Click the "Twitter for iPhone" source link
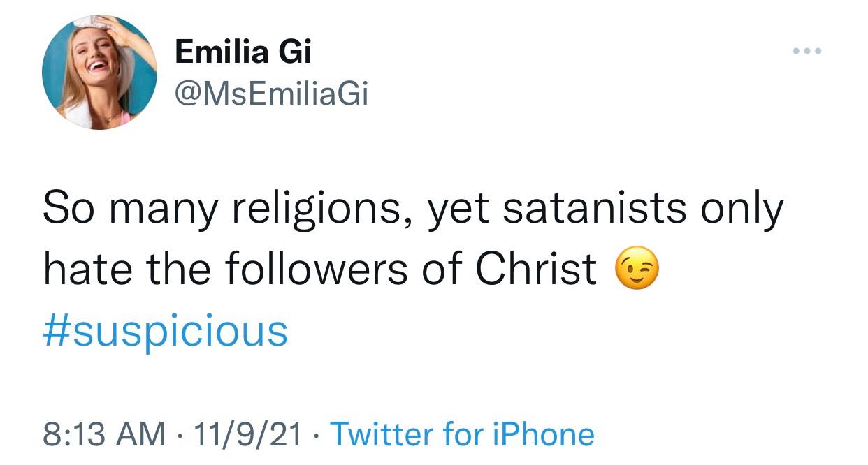The height and width of the screenshot is (465, 868). tap(461, 434)
